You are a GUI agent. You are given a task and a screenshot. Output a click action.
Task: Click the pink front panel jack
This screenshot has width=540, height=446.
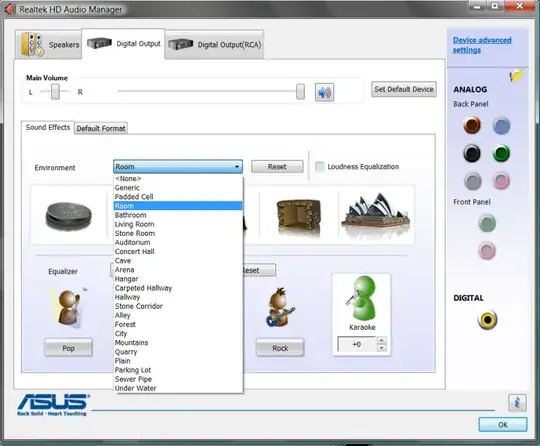point(487,250)
